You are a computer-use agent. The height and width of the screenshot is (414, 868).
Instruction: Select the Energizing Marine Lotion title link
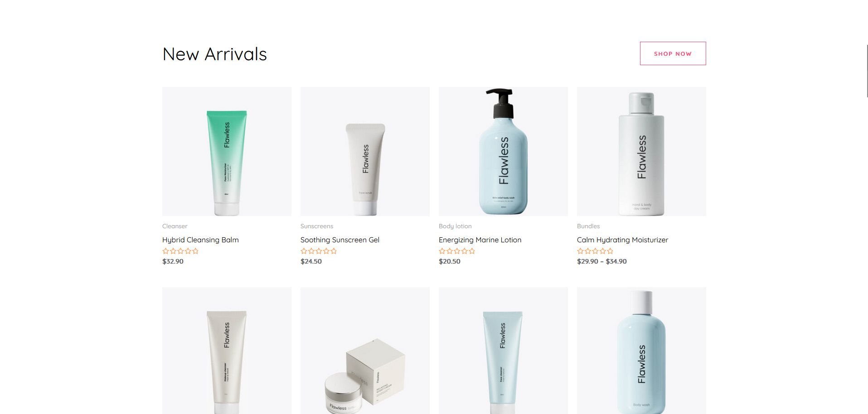point(480,240)
